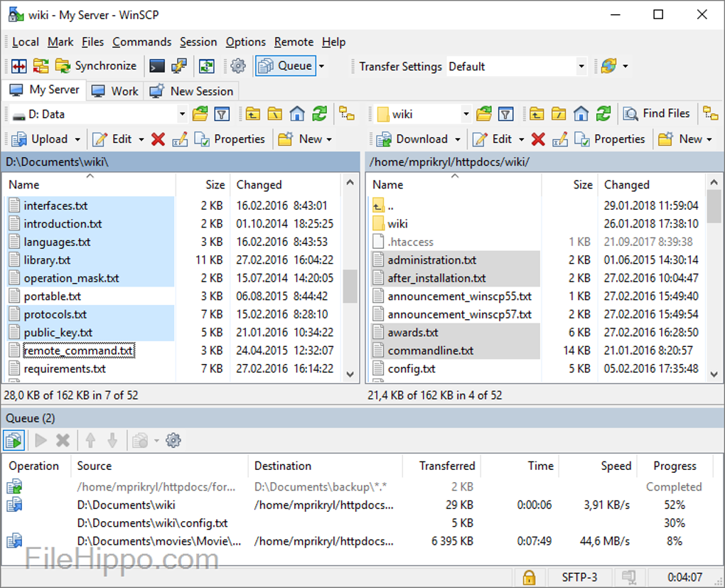Click local panel Open Directory folder icon
The height and width of the screenshot is (588, 725).
200,114
